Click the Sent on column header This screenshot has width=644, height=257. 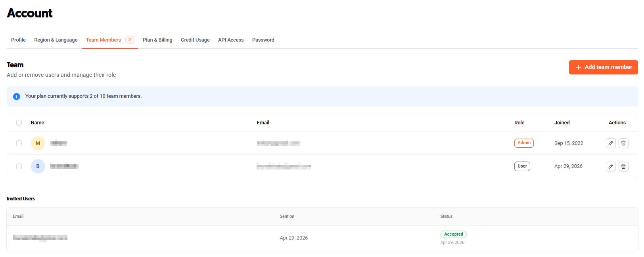point(287,217)
